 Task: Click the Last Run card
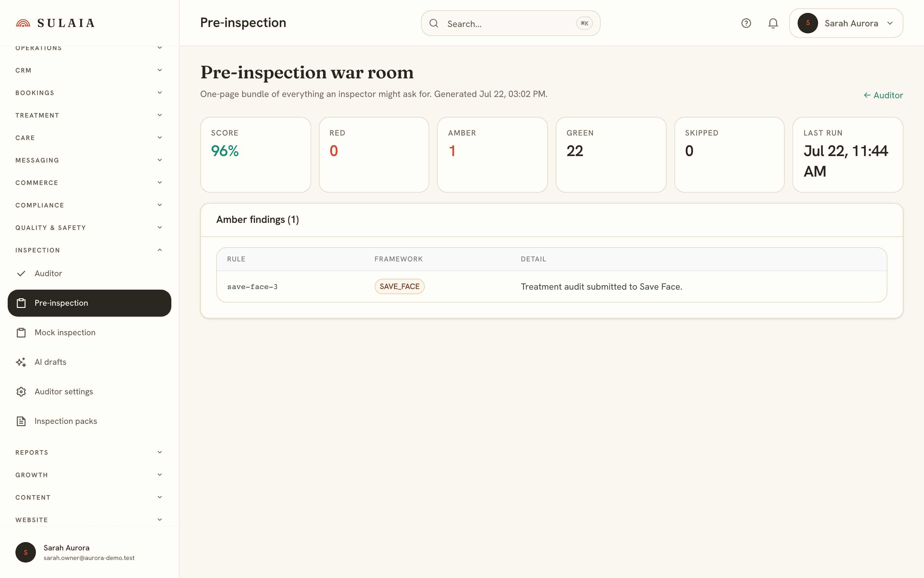click(x=848, y=154)
